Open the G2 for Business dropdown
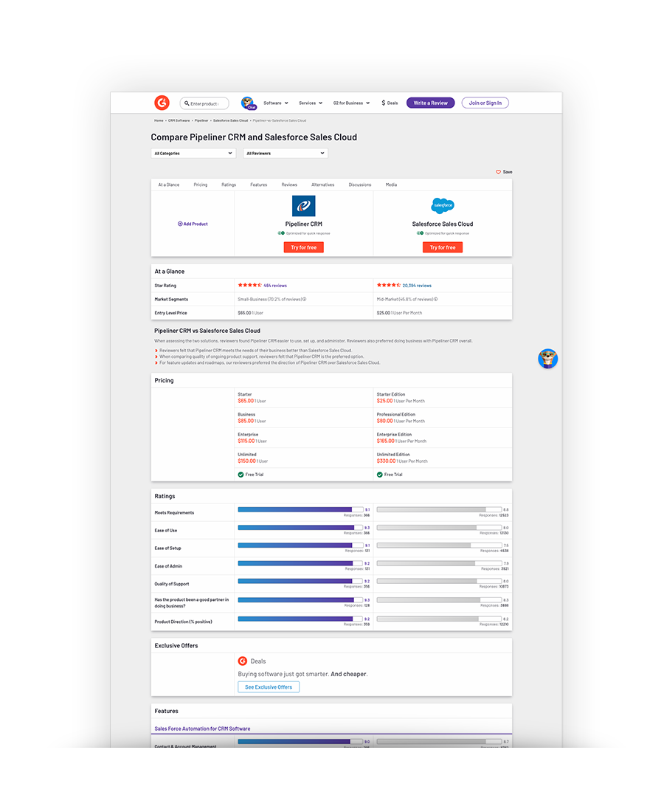664x812 pixels. pos(348,103)
